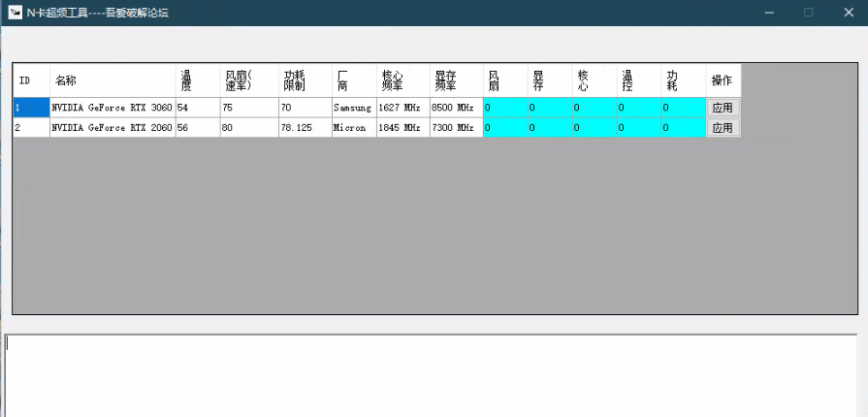Screen dimensions: 868x417
Task: Click power limit cell showing 78.125
Action: pos(305,128)
